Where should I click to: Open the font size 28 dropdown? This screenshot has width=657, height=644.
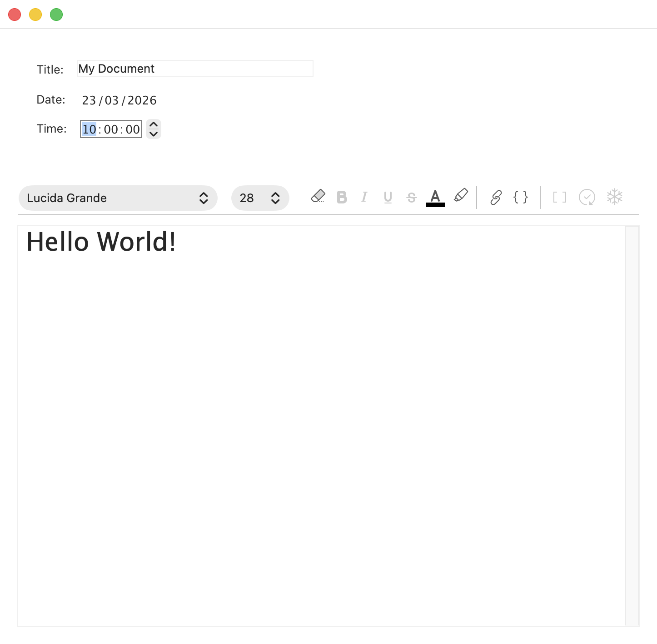coord(260,198)
